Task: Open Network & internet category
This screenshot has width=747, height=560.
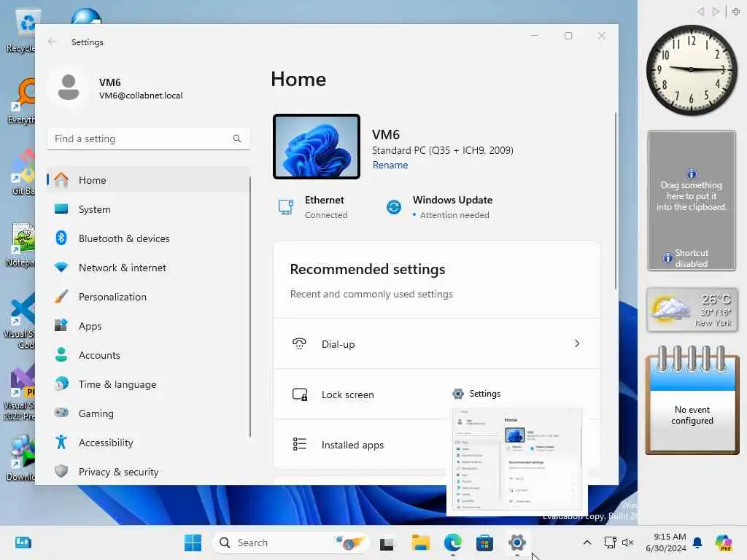Action: coord(148,268)
